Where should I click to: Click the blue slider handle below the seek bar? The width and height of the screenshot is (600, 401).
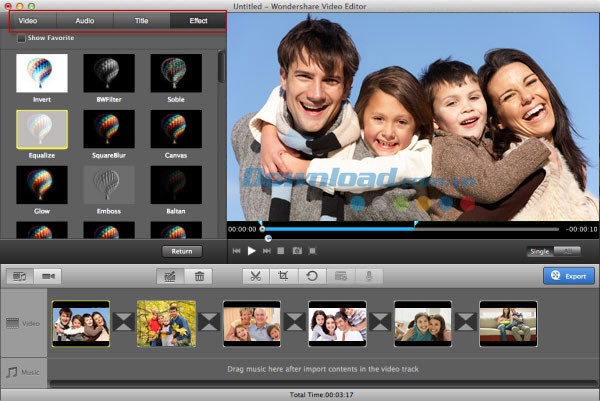click(x=268, y=238)
